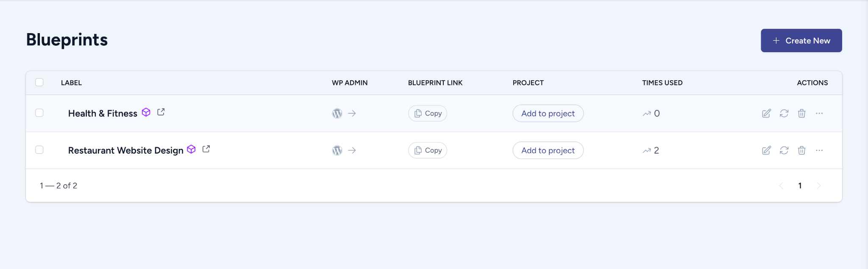The height and width of the screenshot is (269, 868).
Task: Delete the Restaurant Website Design blueprint
Action: coord(801,150)
